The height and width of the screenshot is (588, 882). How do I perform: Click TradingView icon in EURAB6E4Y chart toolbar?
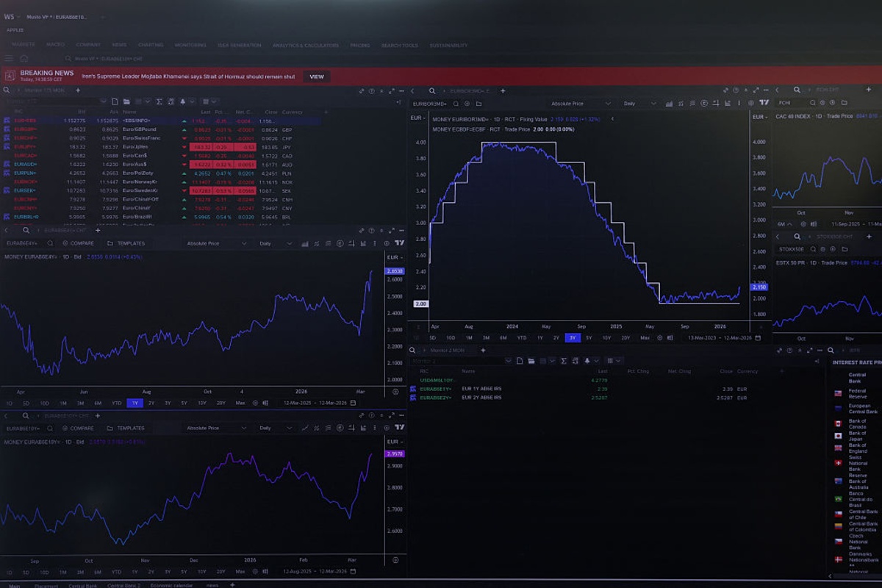pyautogui.click(x=400, y=243)
